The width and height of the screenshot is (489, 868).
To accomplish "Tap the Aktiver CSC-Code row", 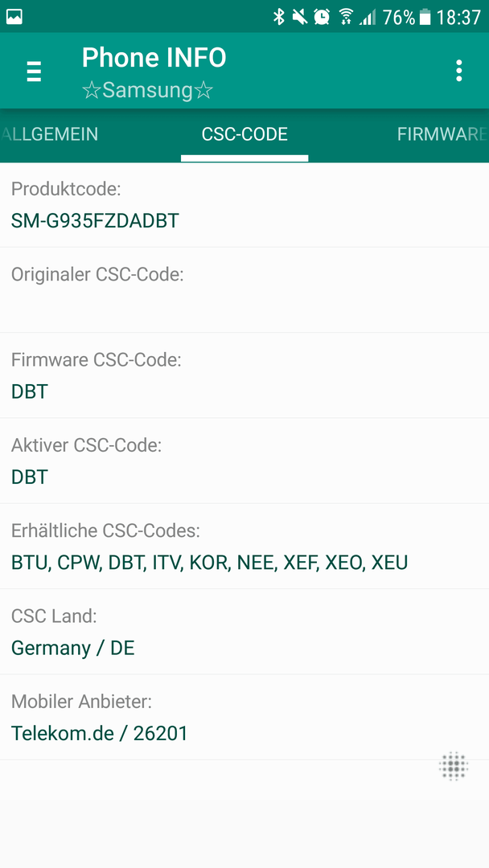I will pyautogui.click(x=244, y=461).
